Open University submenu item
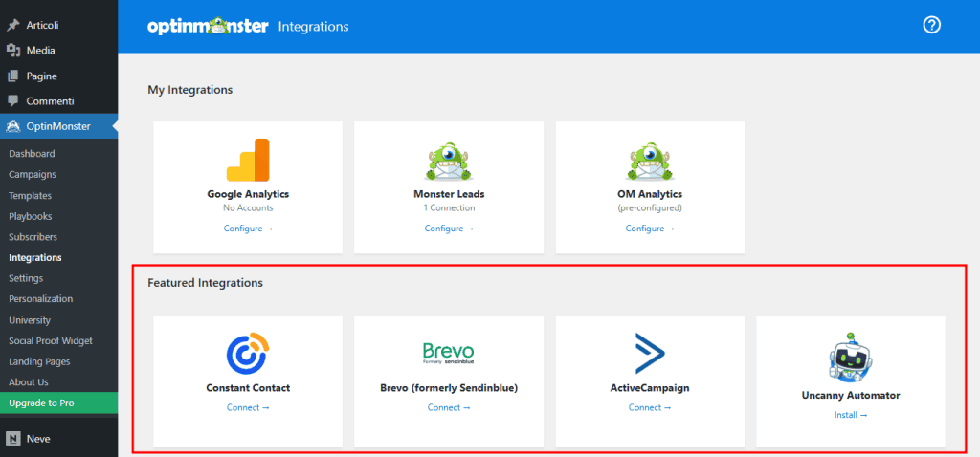 (x=30, y=320)
